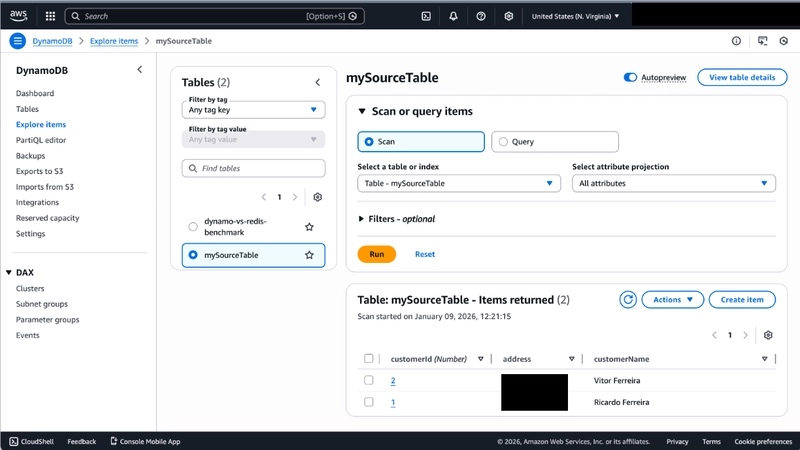Sort by customerName column arrow
The image size is (800, 450).
764,359
